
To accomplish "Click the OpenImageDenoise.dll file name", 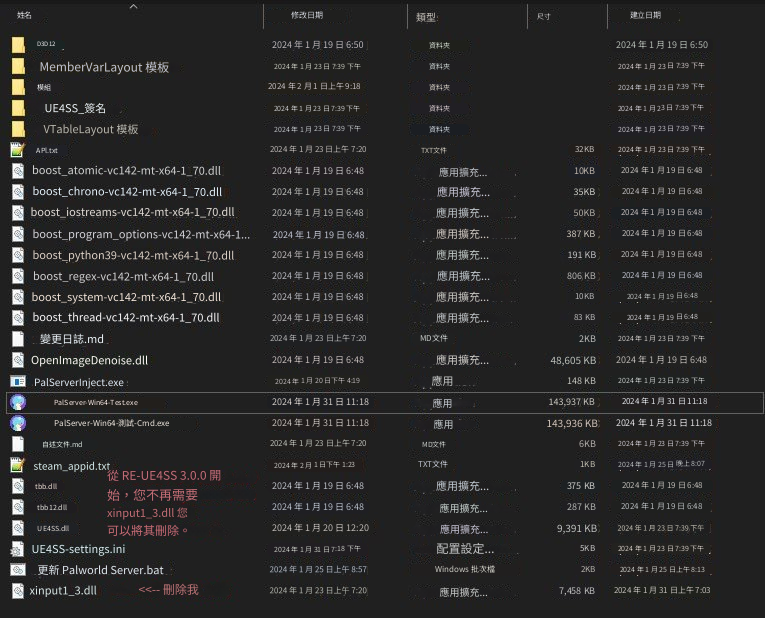I will [x=89, y=360].
